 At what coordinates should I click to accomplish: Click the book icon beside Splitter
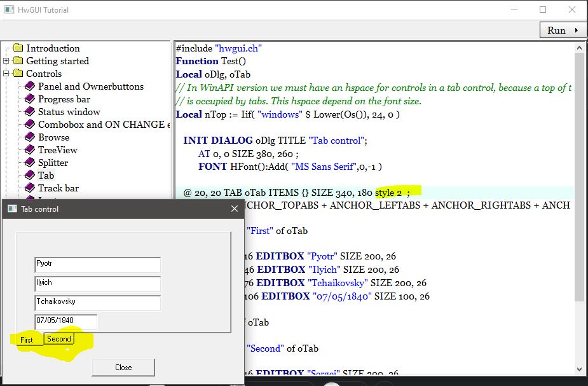pos(30,163)
